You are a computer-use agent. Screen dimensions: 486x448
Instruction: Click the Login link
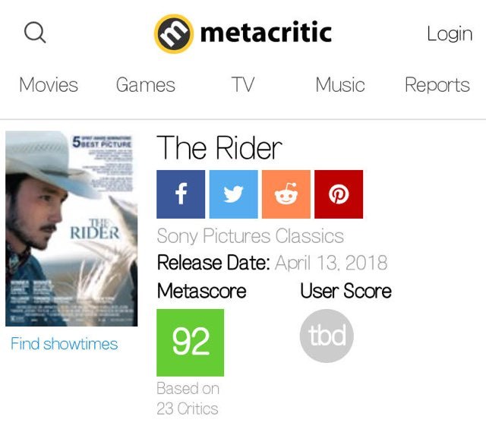tap(450, 33)
